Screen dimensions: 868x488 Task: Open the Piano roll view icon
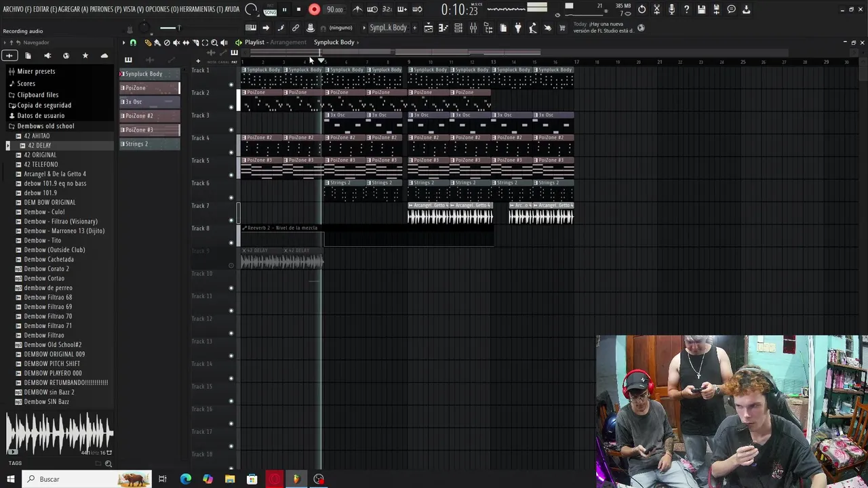(443, 28)
